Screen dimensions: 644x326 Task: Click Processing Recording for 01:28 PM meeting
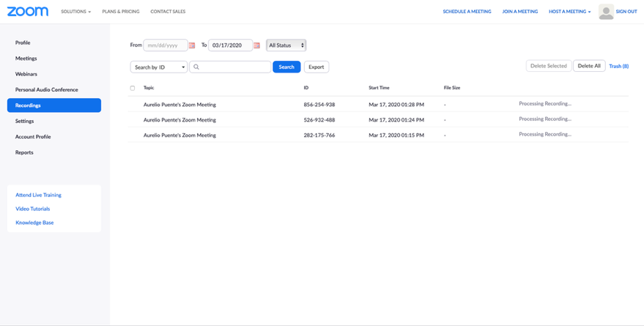point(545,103)
